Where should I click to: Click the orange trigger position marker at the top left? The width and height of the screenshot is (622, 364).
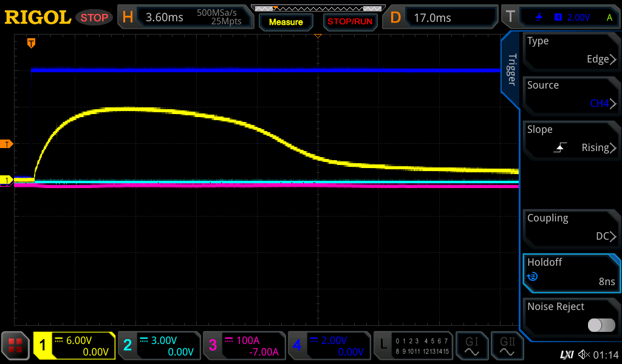(x=31, y=43)
